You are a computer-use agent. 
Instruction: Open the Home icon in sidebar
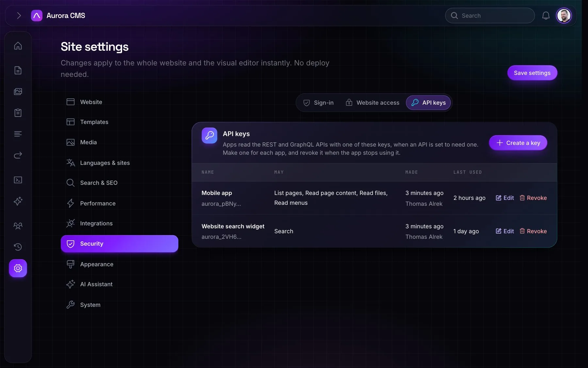[18, 46]
